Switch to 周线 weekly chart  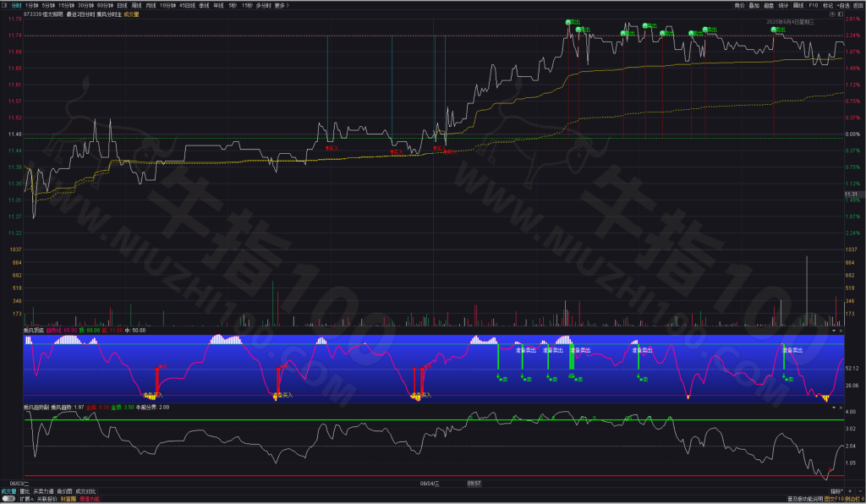coord(136,6)
